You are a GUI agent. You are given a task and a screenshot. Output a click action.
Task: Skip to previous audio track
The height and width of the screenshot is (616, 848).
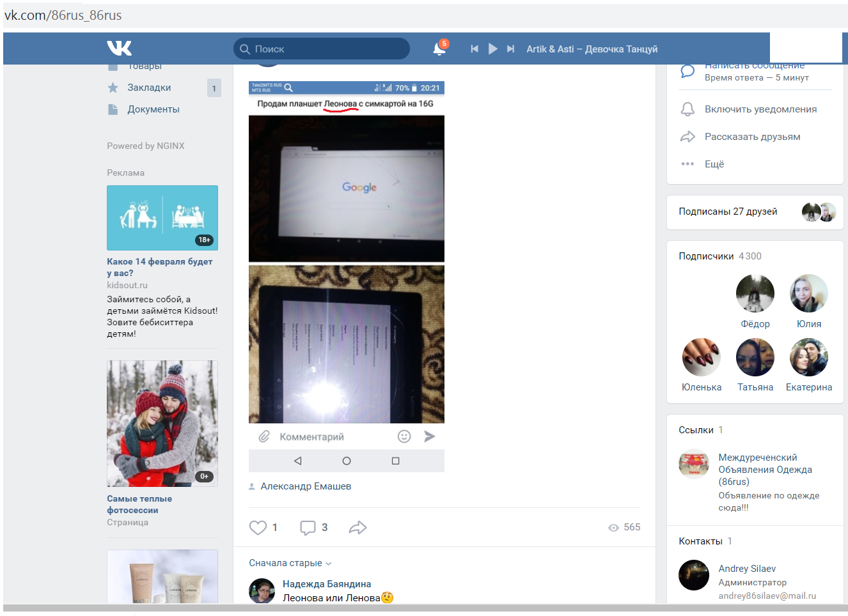point(475,49)
